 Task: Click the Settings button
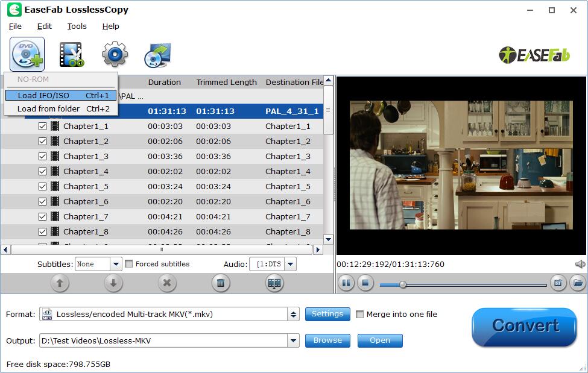pos(327,314)
